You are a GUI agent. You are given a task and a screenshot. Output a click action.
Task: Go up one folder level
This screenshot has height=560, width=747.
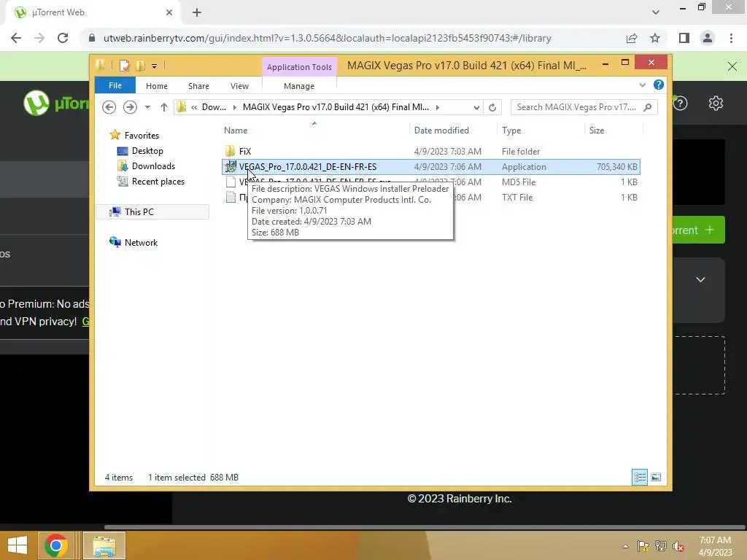point(164,107)
